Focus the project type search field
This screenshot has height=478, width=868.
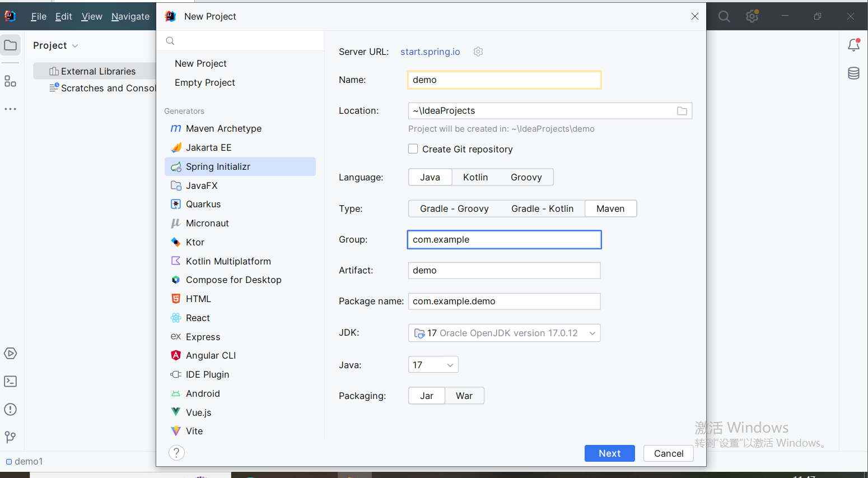click(x=240, y=41)
